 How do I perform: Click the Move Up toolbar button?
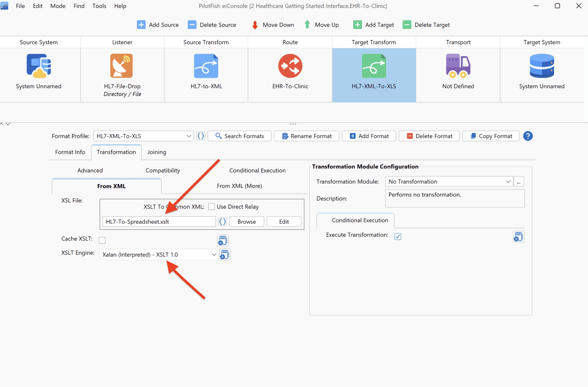(321, 25)
